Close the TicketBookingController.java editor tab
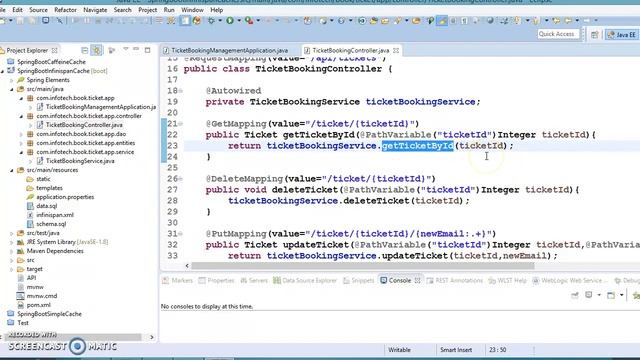The width and height of the screenshot is (640, 360). 396,50
